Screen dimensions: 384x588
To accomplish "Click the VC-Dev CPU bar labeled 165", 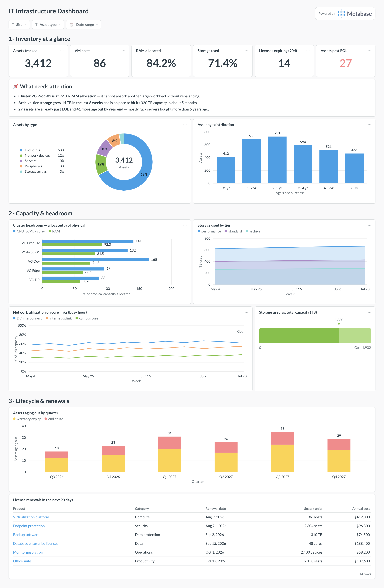I will pyautogui.click(x=95, y=260).
